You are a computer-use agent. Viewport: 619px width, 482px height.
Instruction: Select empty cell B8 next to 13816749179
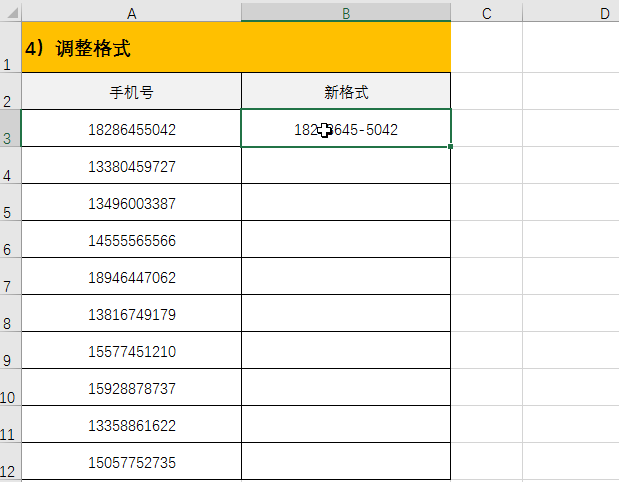[x=346, y=313]
